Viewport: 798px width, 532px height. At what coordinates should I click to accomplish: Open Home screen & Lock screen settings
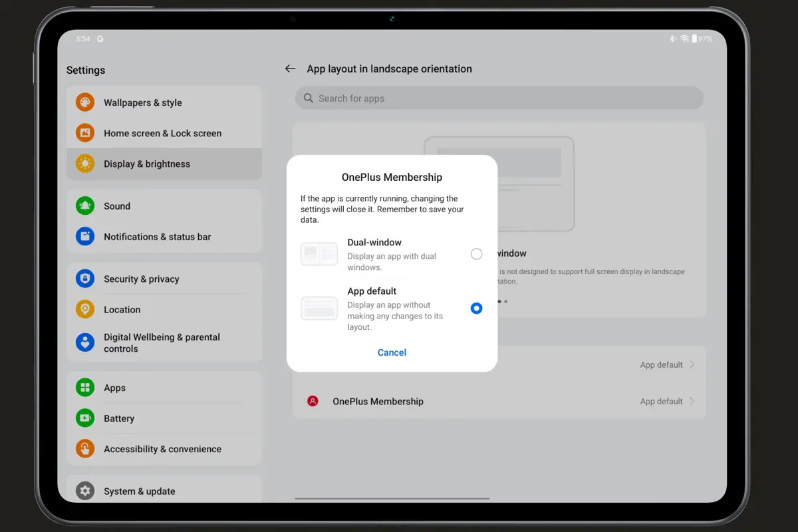point(164,133)
